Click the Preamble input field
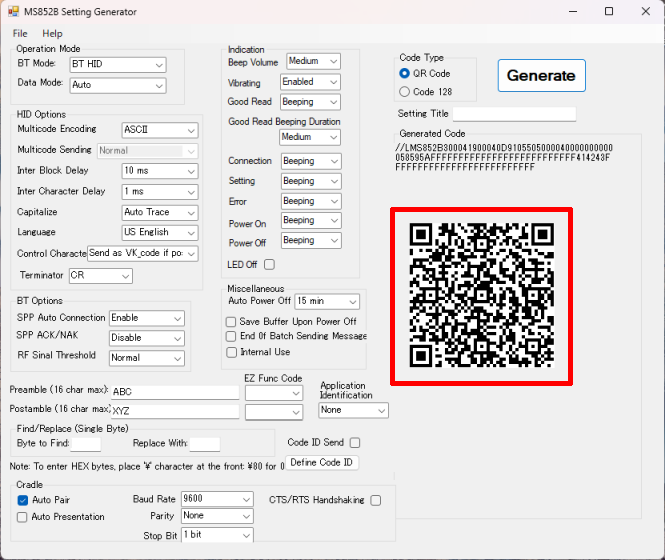 click(x=174, y=391)
